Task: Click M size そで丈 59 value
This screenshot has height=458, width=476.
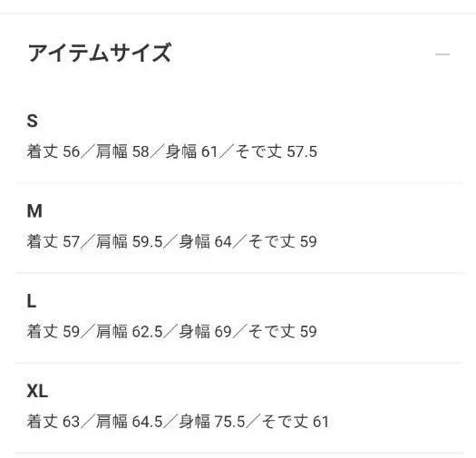Action: pyautogui.click(x=283, y=241)
